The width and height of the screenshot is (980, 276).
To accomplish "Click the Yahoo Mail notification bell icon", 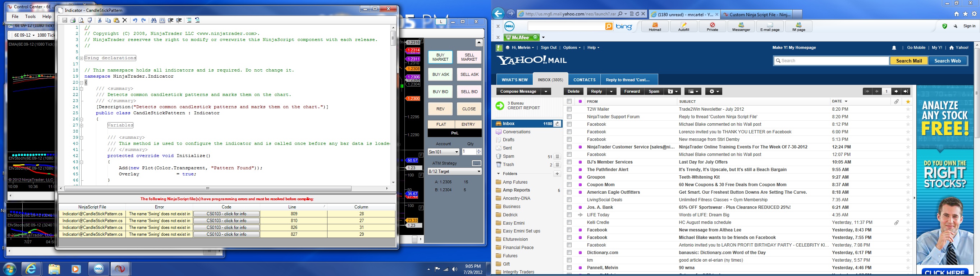I will pyautogui.click(x=894, y=48).
